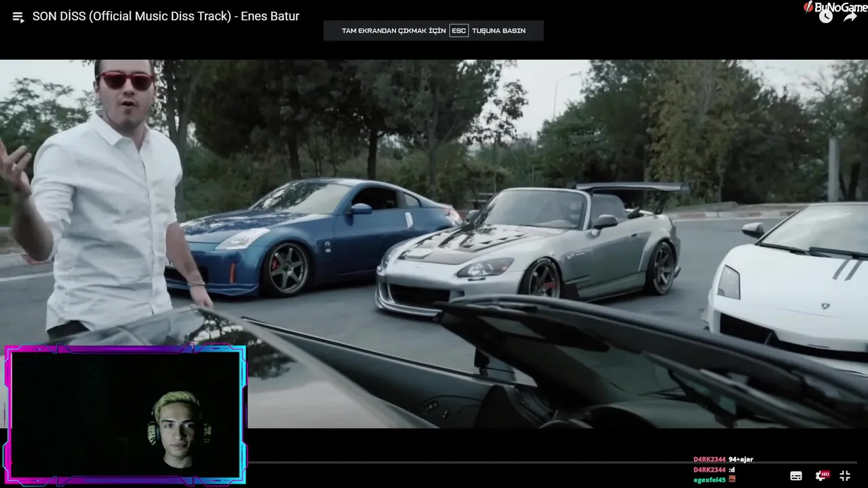Exit full screen with the collapse icon

(845, 476)
